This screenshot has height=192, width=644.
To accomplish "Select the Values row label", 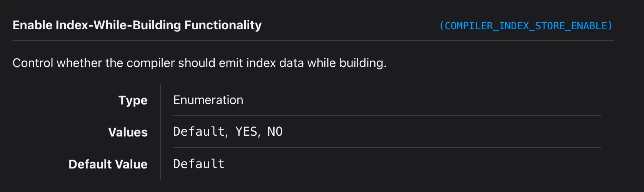I will click(128, 132).
